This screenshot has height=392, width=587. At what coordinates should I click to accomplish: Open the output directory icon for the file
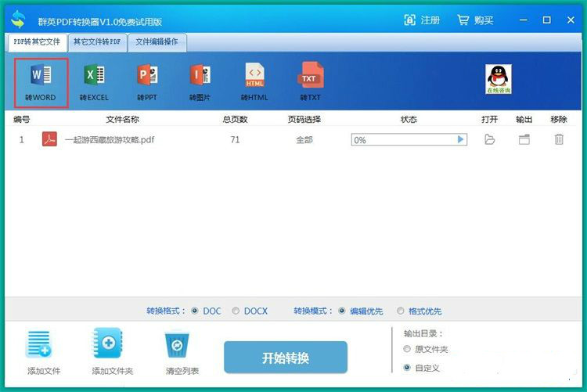click(x=524, y=139)
